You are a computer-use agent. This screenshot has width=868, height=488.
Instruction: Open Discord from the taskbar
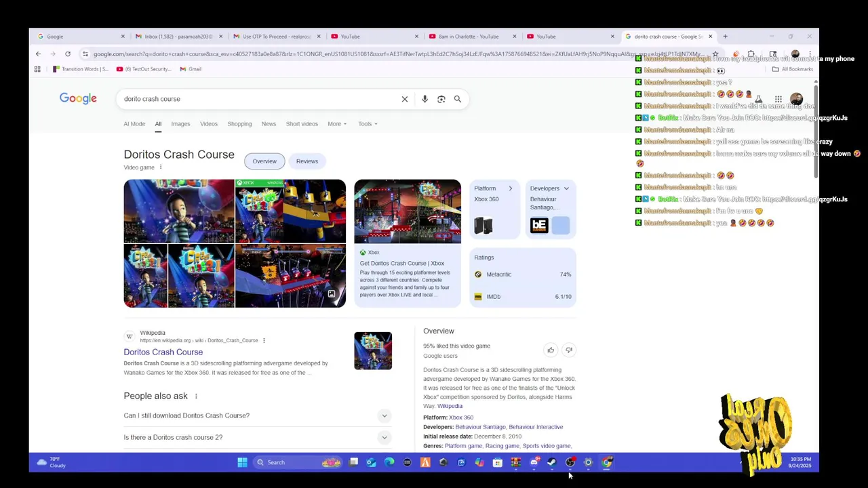(534, 462)
